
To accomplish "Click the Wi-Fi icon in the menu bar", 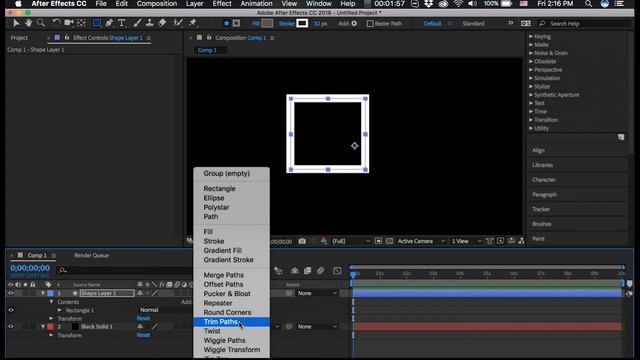I will (x=458, y=4).
